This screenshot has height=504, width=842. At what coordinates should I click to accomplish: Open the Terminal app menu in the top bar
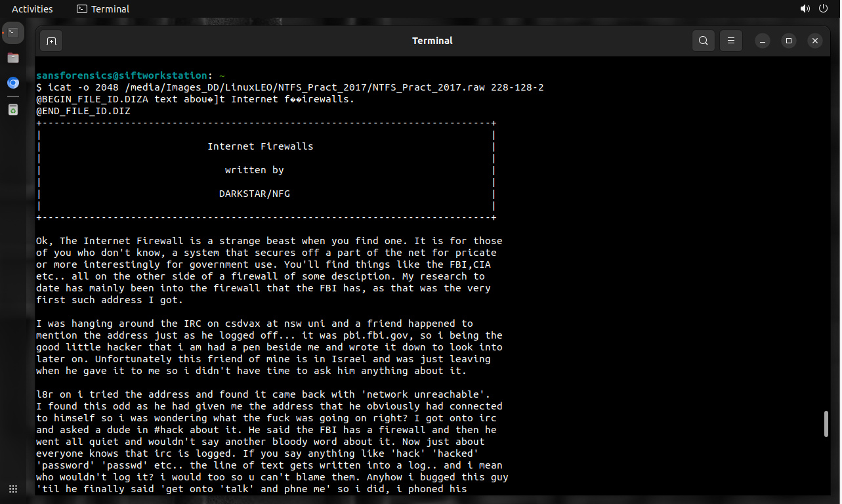point(103,9)
